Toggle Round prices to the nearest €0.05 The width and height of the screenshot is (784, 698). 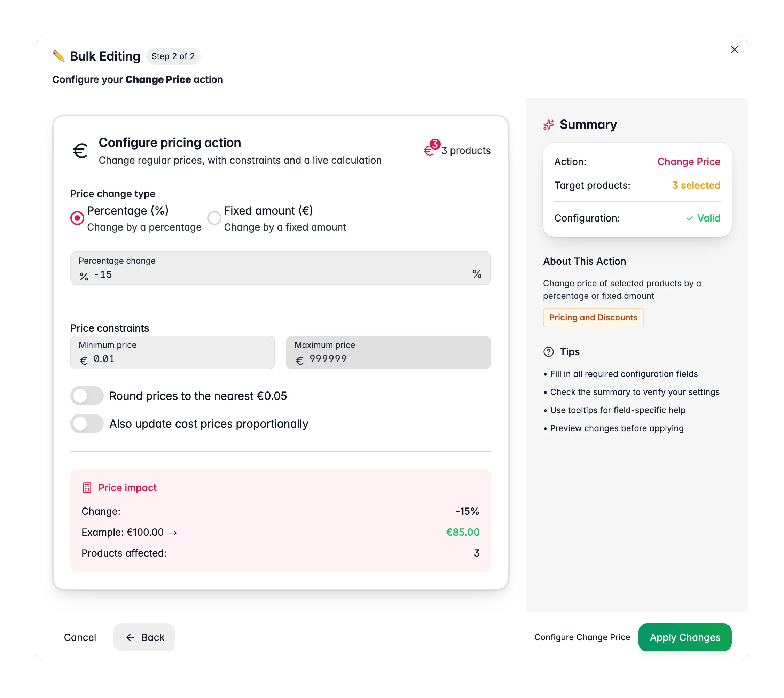coord(87,396)
